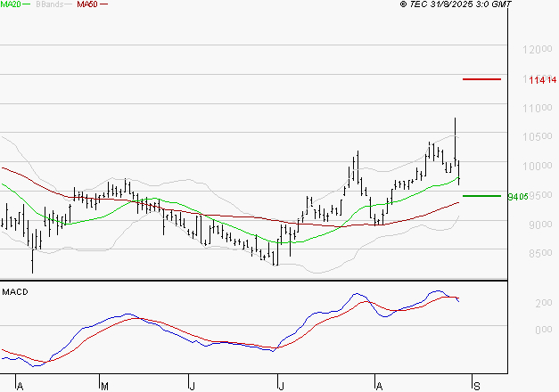Click the 105.00 price axis label
Viewport: 559px width, 392px height.
538,136
